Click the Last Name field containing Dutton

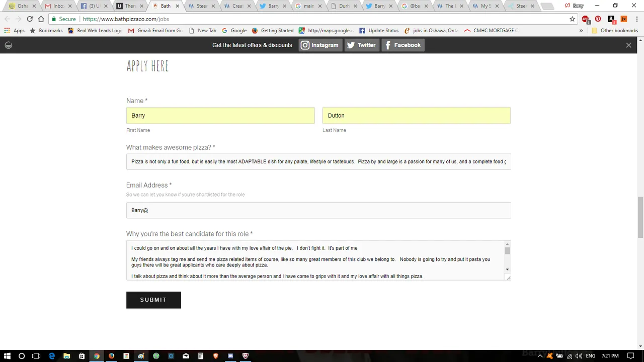pos(417,115)
